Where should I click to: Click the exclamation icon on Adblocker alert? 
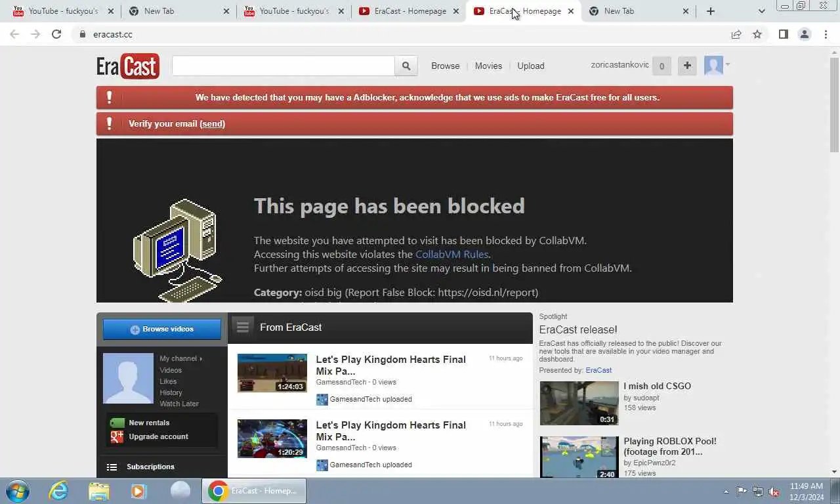tap(109, 97)
